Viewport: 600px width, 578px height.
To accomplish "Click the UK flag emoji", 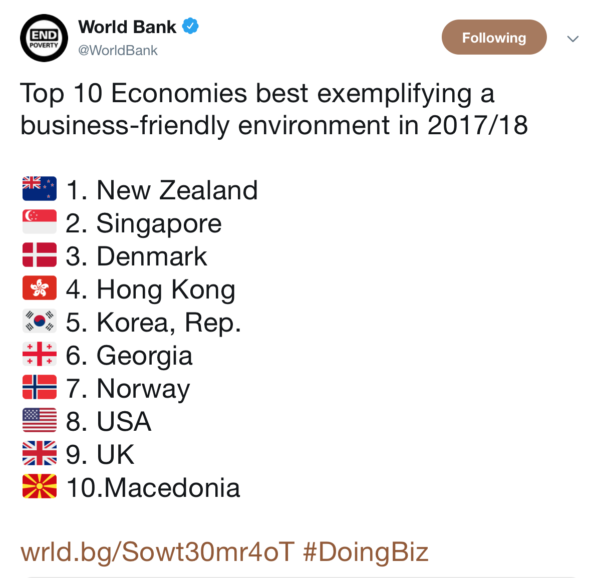I will point(39,454).
